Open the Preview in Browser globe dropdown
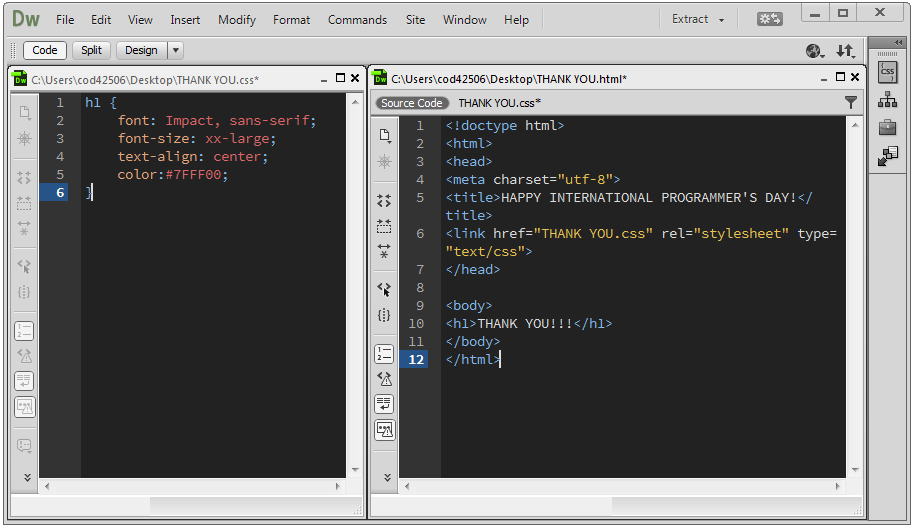This screenshot has height=527, width=913. [815, 51]
